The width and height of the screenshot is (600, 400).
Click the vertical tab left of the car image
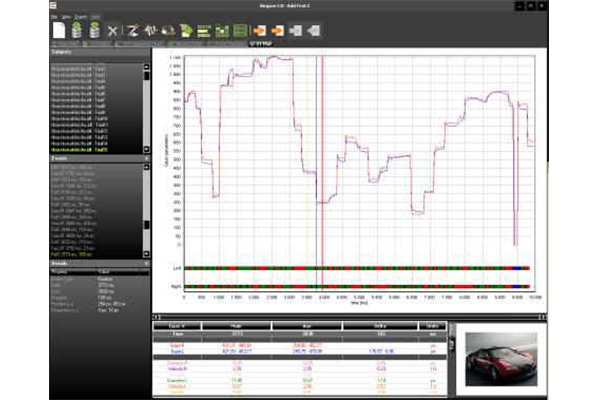click(452, 346)
